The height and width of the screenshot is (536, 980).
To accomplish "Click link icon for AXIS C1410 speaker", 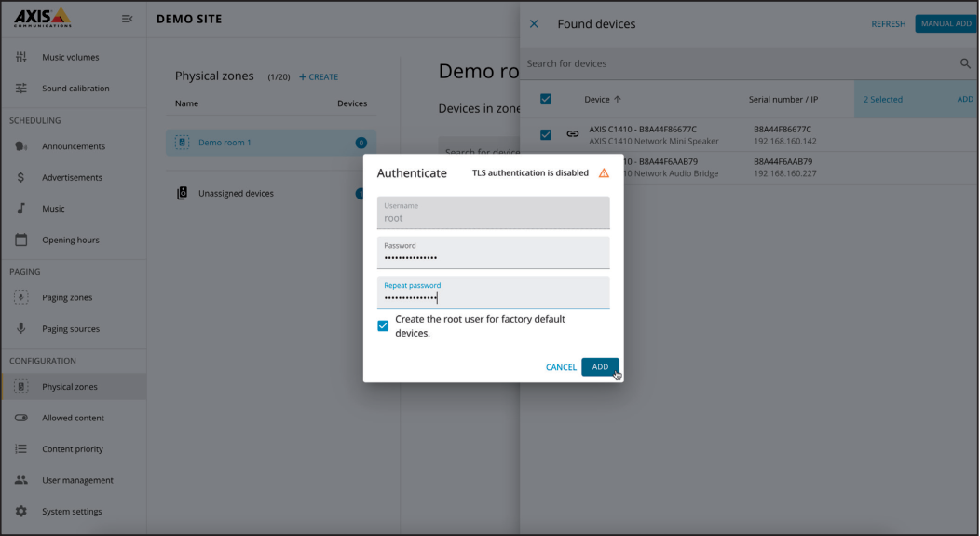I will [573, 134].
